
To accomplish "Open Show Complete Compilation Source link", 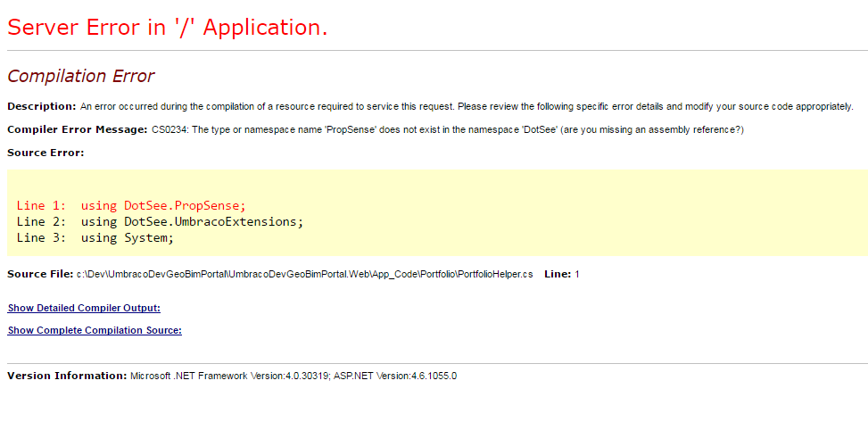I will 95,331.
